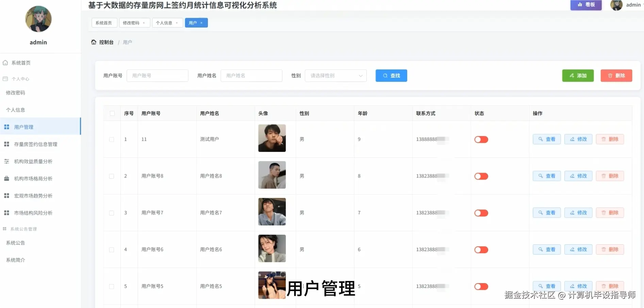Switch to the 个人信息 tab
The height and width of the screenshot is (308, 644).
tap(165, 22)
